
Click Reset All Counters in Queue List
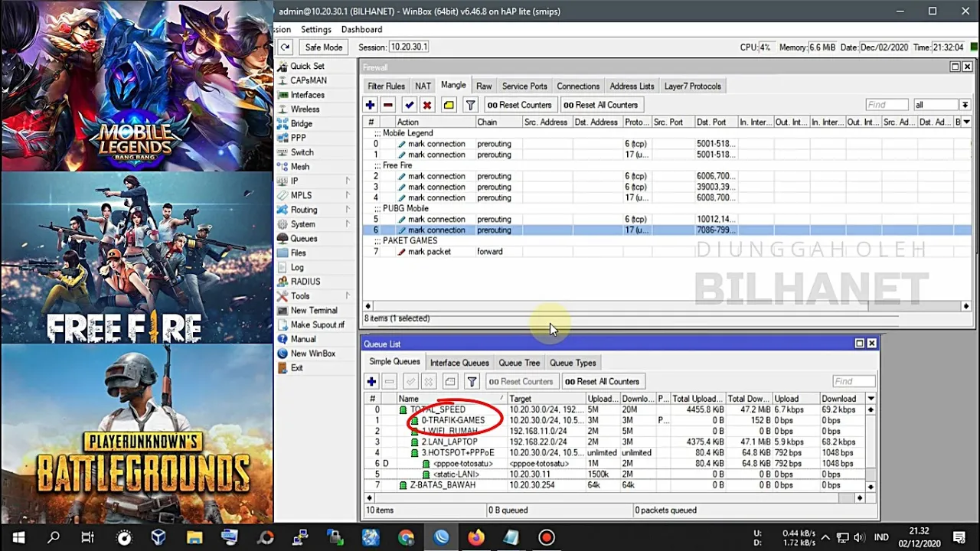pyautogui.click(x=603, y=381)
